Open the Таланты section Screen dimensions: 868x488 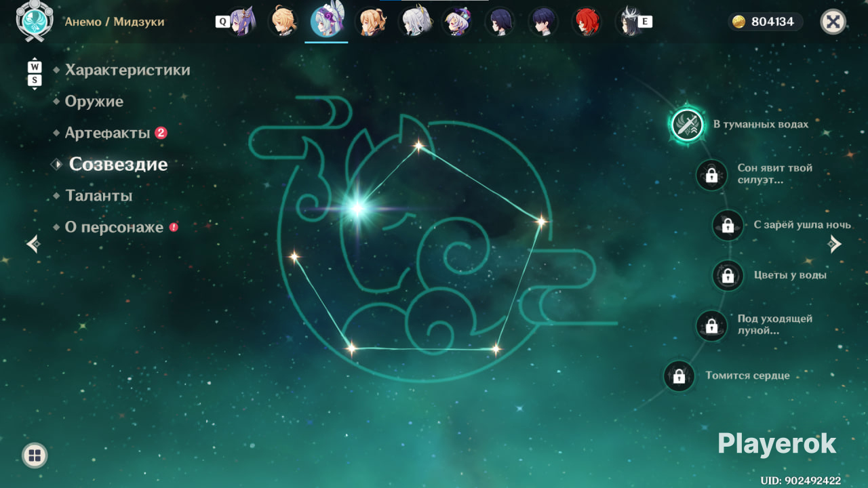(x=98, y=196)
